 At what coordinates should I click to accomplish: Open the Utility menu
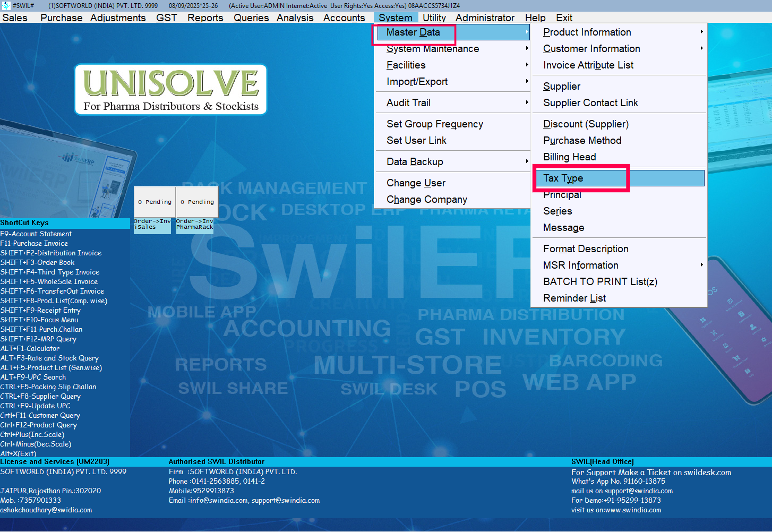434,18
